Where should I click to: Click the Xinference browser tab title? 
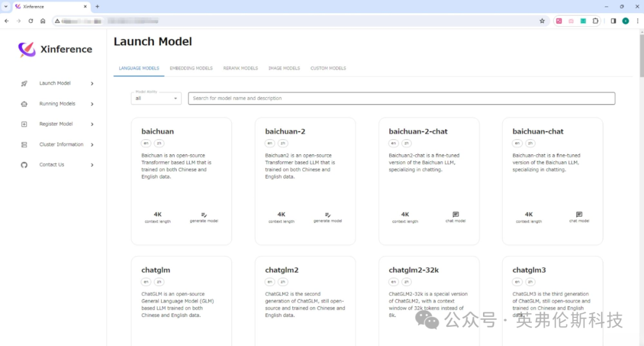coord(33,7)
